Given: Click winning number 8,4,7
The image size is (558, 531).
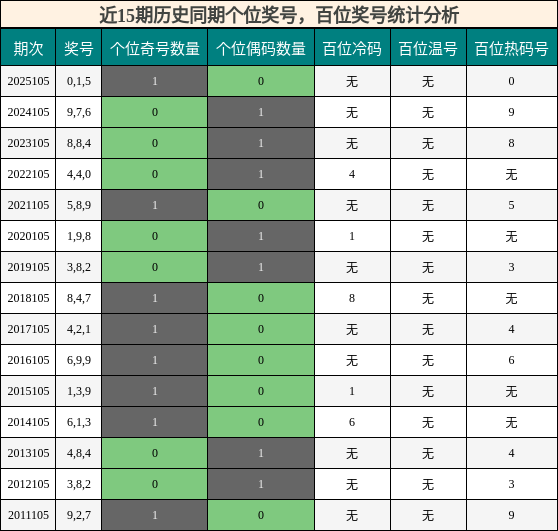Looking at the screenshot, I should pos(79,298).
